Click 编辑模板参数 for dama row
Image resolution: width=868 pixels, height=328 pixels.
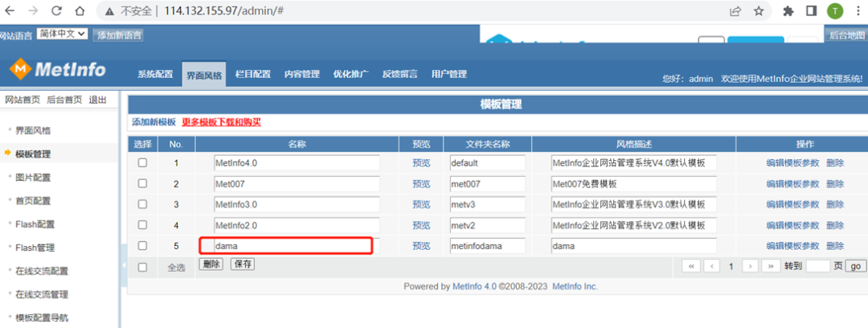pyautogui.click(x=792, y=245)
